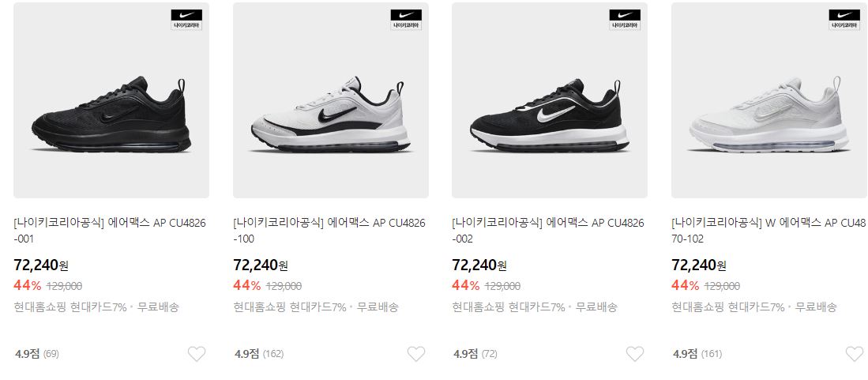Open product title 에어맥스 AP CU4826-100
This screenshot has width=868, height=380.
(x=329, y=231)
